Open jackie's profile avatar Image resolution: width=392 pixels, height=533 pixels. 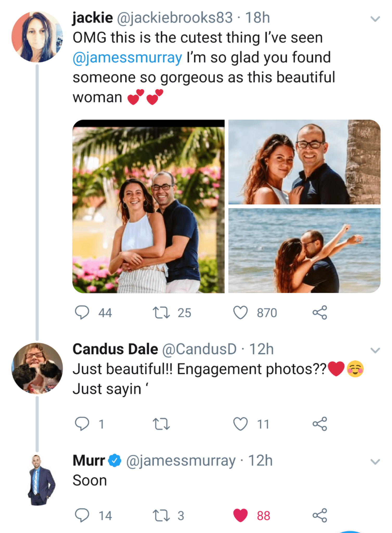click(x=37, y=37)
